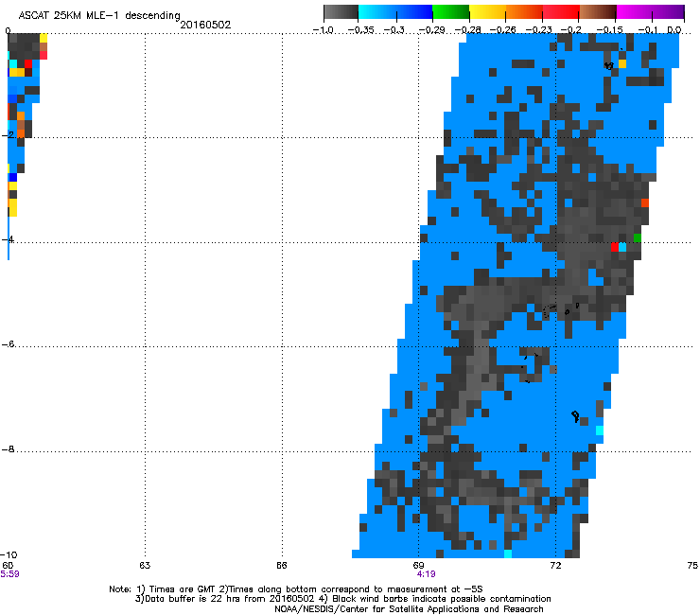Click the solid red segment of the color bar
This screenshot has height=615, width=700.
point(561,12)
